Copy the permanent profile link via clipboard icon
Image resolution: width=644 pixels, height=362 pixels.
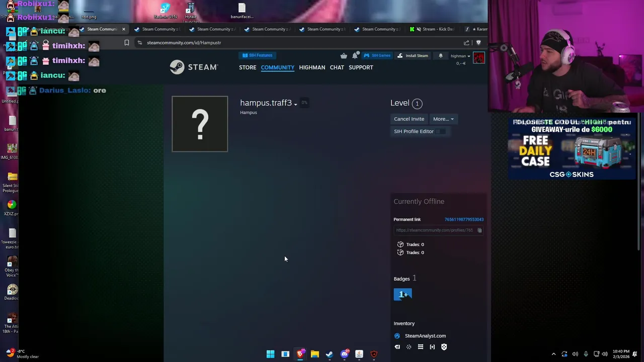479,230
